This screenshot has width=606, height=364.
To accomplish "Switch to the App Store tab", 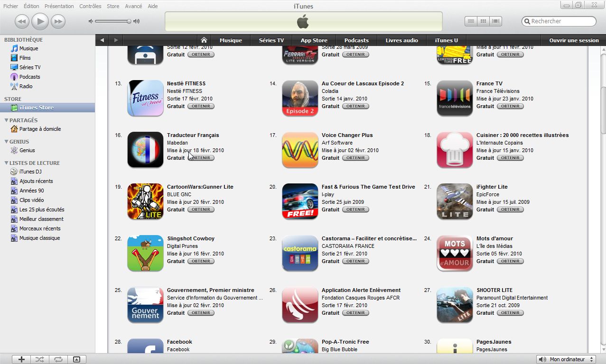I will pos(314,40).
